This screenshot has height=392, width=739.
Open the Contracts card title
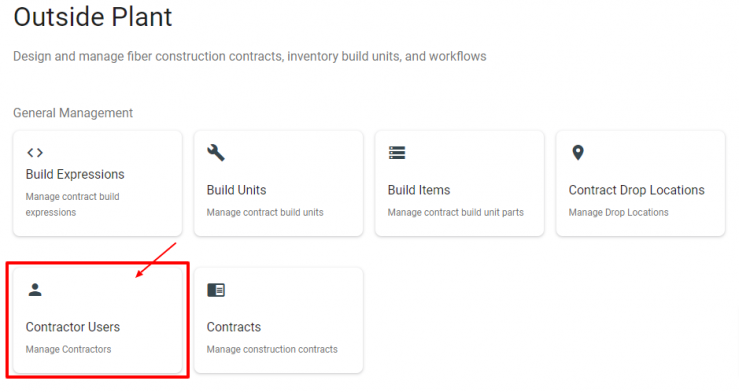pos(233,327)
